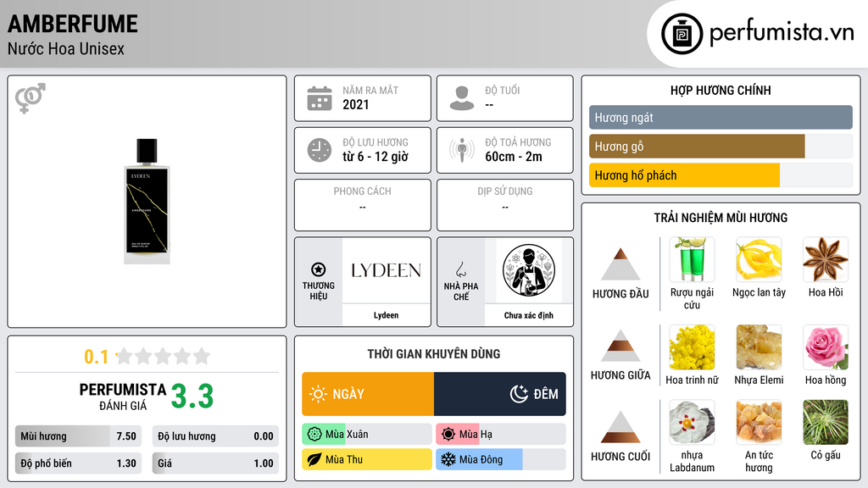The height and width of the screenshot is (488, 868).
Task: Click the Nước Hoa Unisex subtitle
Action: point(66,48)
